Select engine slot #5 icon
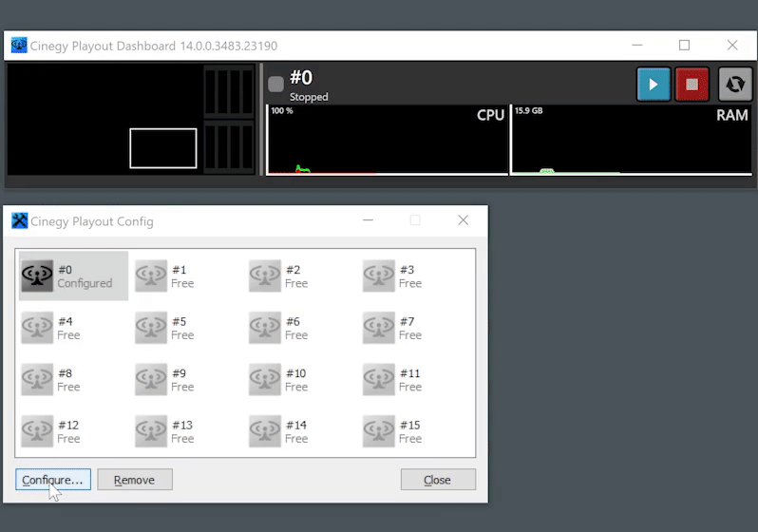The height and width of the screenshot is (532, 758). point(151,328)
